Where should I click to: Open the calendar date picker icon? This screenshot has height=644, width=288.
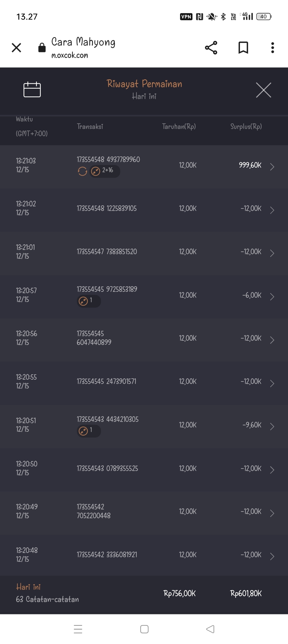[32, 89]
